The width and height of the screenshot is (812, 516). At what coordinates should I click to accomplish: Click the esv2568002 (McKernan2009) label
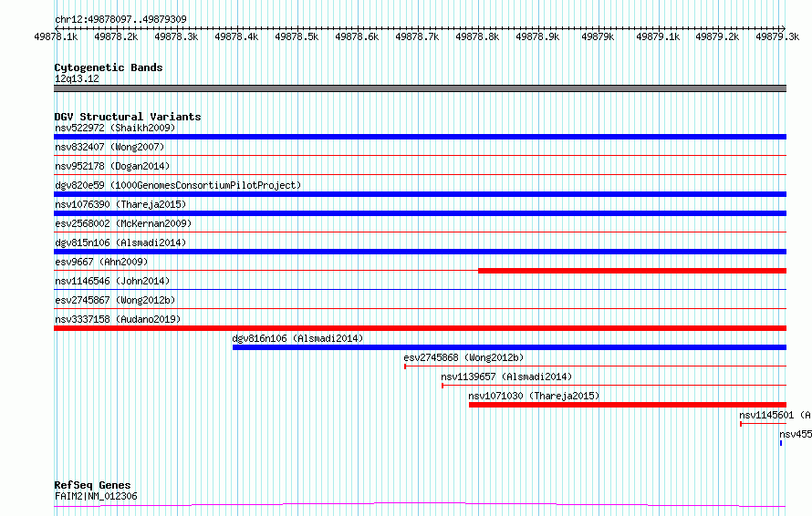click(x=123, y=223)
